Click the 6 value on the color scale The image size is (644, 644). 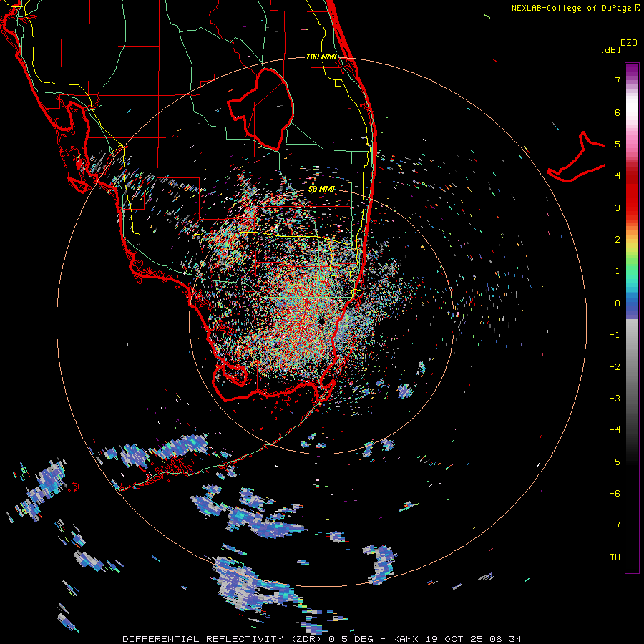point(618,112)
